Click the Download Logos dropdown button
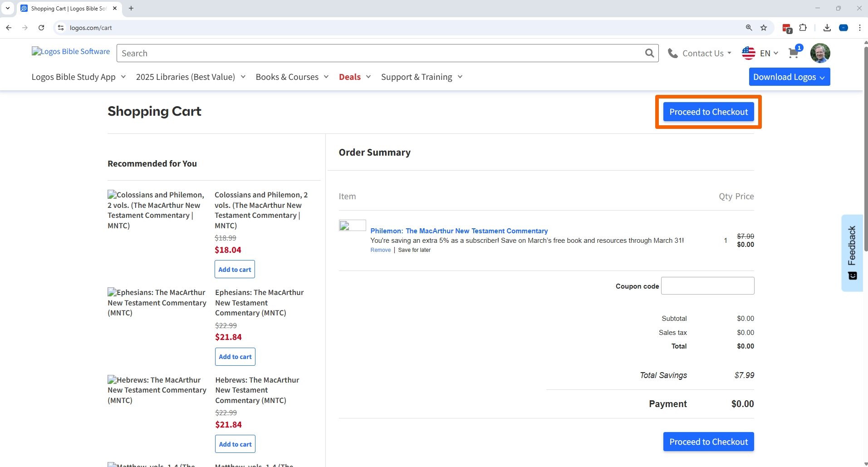Screen dimensions: 868x467 [790, 77]
